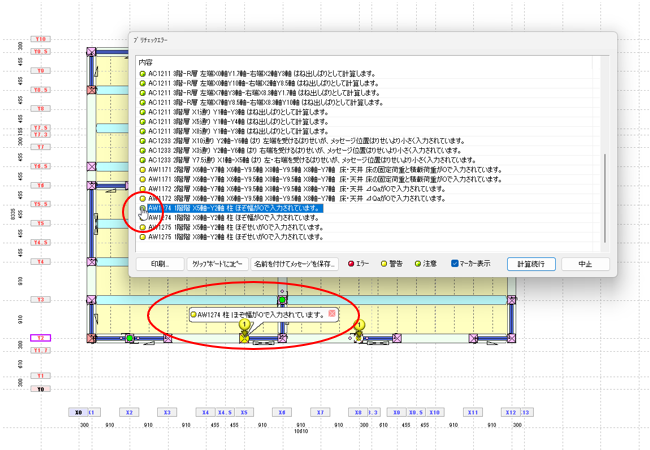This screenshot has height=450, width=650.
Task: Click the yellow icon of AW1172 2階層 row
Action: pos(143,189)
